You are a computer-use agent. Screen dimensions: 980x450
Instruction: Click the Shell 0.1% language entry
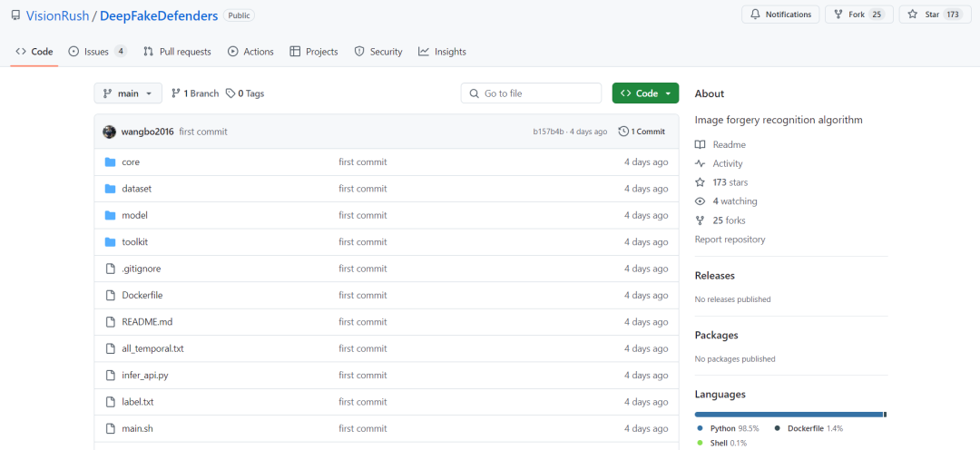[x=721, y=443]
